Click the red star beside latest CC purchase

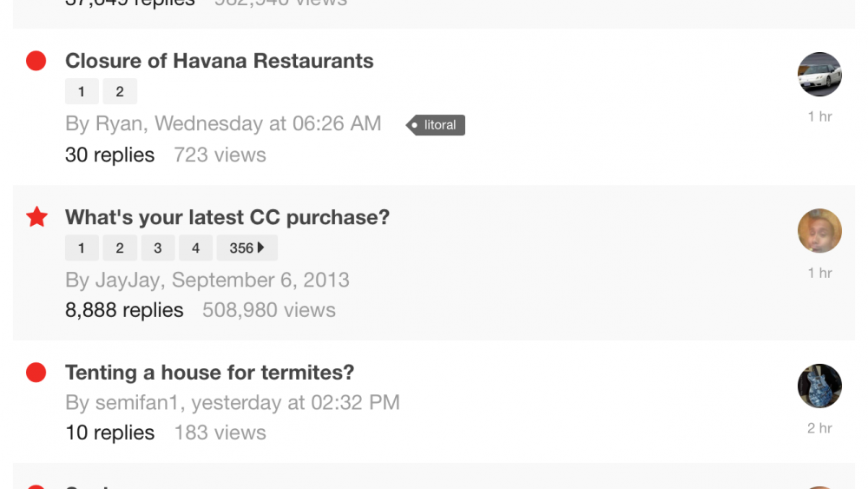click(x=37, y=217)
